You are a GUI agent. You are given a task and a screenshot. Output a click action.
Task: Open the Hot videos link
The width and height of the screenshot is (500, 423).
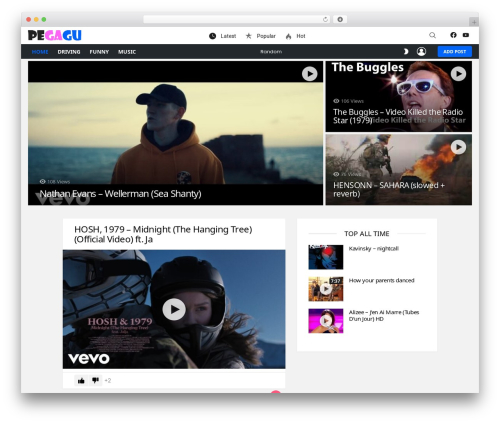tap(301, 36)
